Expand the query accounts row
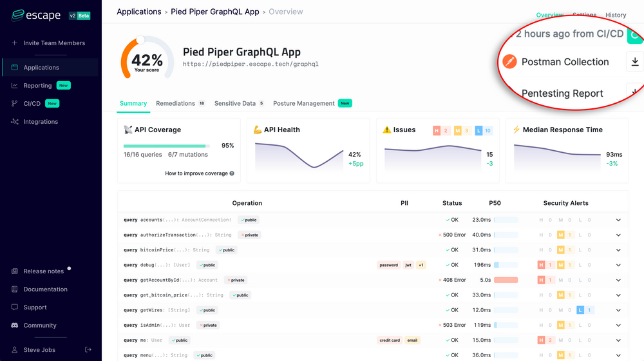 pos(618,220)
